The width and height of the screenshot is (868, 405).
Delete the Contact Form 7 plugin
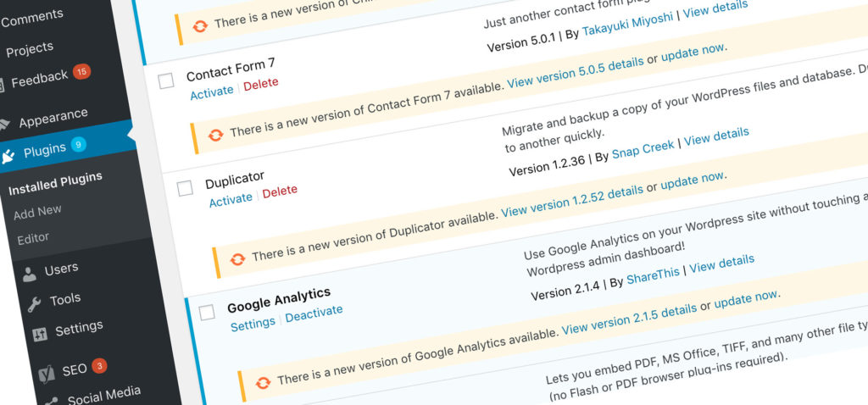(x=261, y=85)
